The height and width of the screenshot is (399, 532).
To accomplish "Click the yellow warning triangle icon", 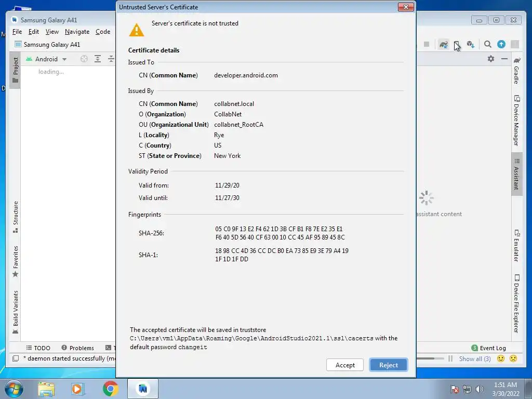I will pos(137,30).
